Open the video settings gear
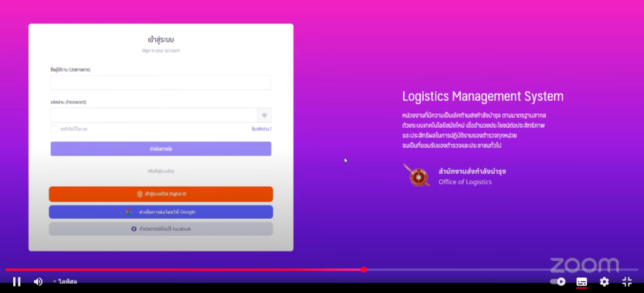644x293 pixels. [x=604, y=282]
